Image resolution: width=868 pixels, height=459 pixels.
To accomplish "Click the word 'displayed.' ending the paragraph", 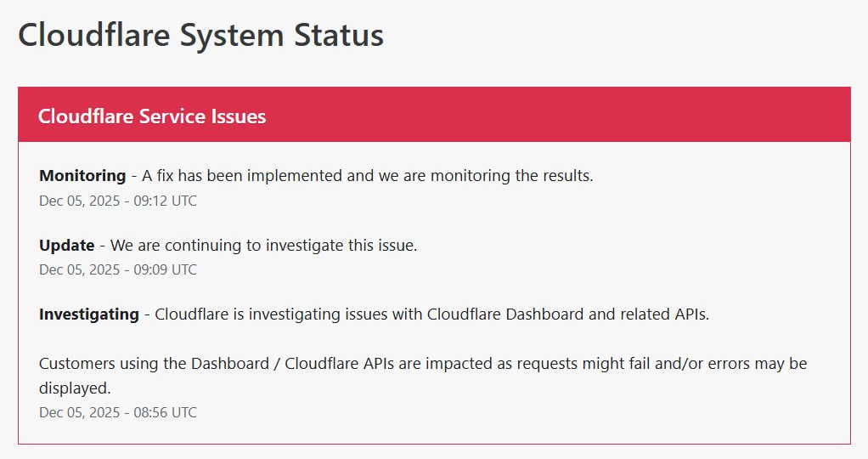I will (x=75, y=388).
